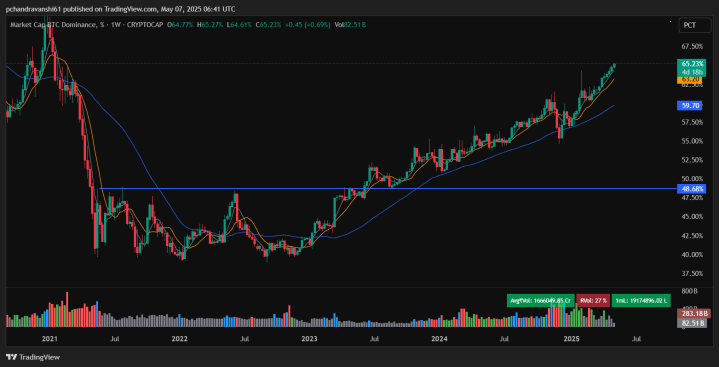Image resolution: width=719 pixels, height=367 pixels.
Task: Click the 67.50% price axis label
Action: pyautogui.click(x=692, y=46)
